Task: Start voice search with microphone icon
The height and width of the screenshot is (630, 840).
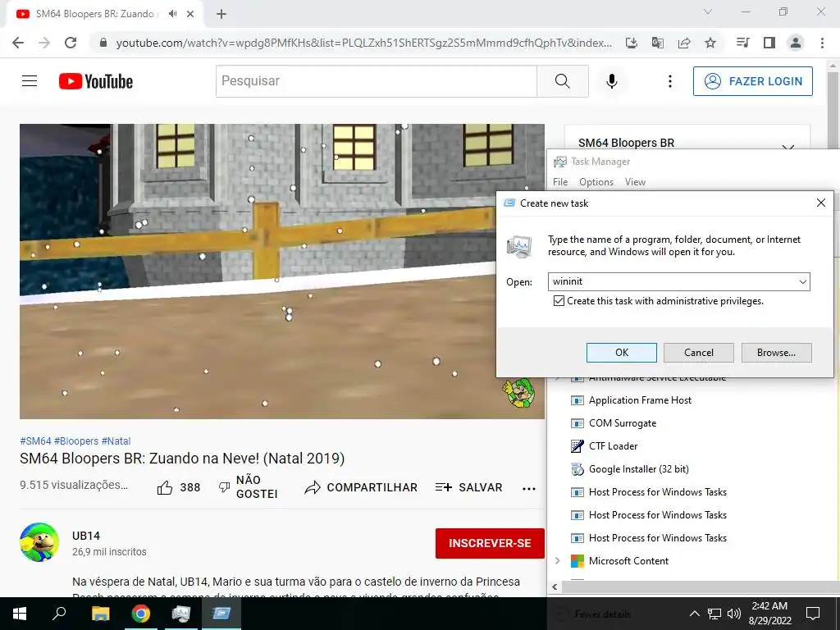Action: 612,81
